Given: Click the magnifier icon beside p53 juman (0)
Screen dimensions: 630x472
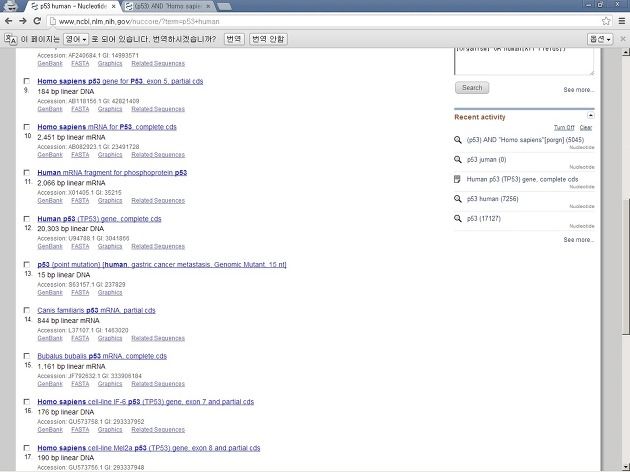Looking at the screenshot, I should point(457,159).
